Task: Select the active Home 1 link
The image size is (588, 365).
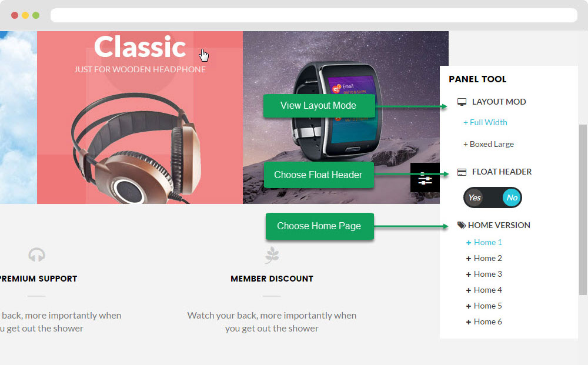Action: coord(484,243)
